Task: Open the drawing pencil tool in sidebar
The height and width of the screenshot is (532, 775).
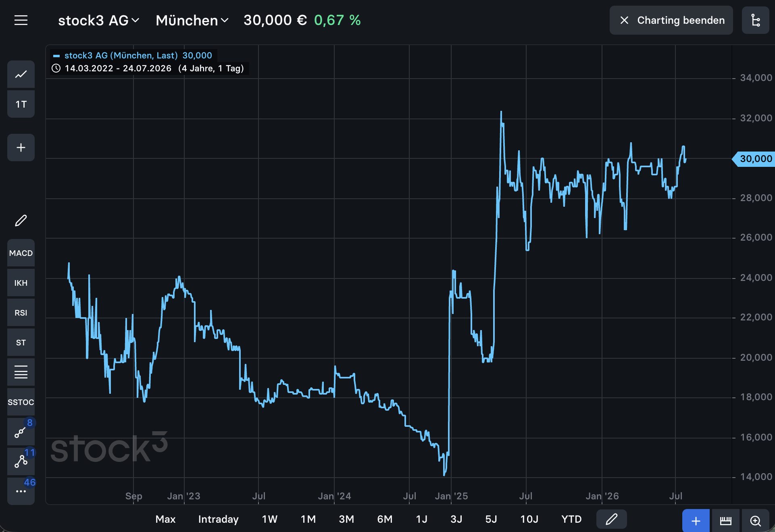Action: pyautogui.click(x=21, y=220)
